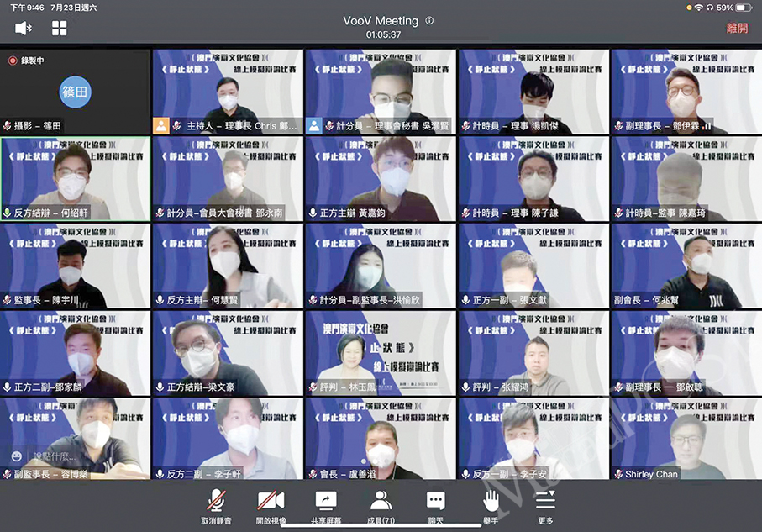762x532 pixels.
Task: Select the host tile 主持人 理事長 Chris
Action: point(227,91)
